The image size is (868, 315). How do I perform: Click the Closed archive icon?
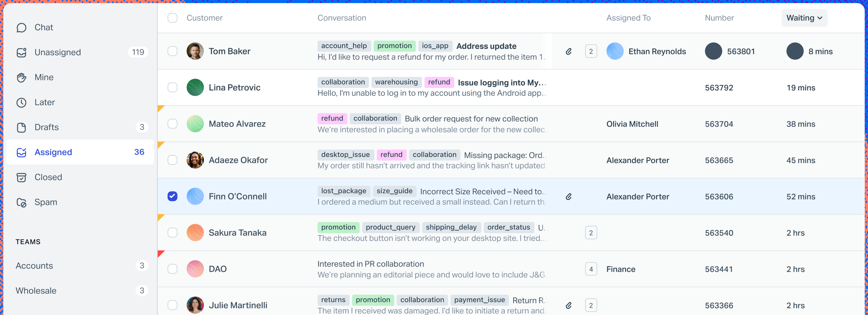click(22, 177)
